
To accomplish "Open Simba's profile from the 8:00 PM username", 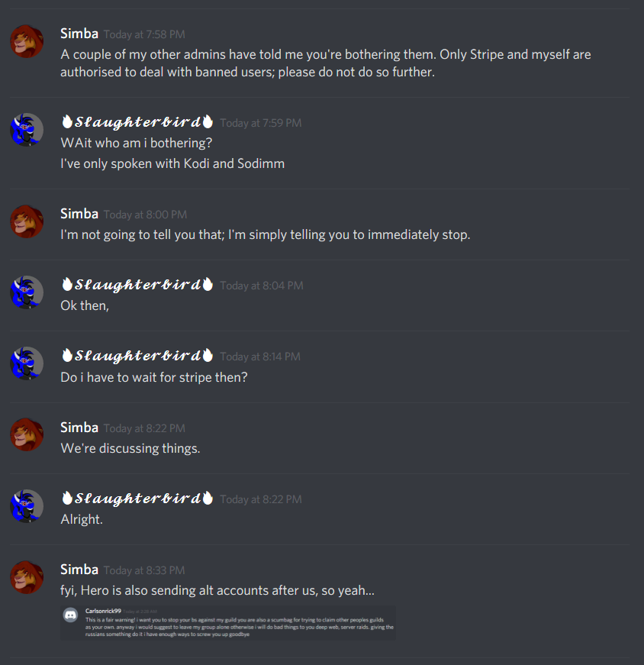I will tap(79, 214).
